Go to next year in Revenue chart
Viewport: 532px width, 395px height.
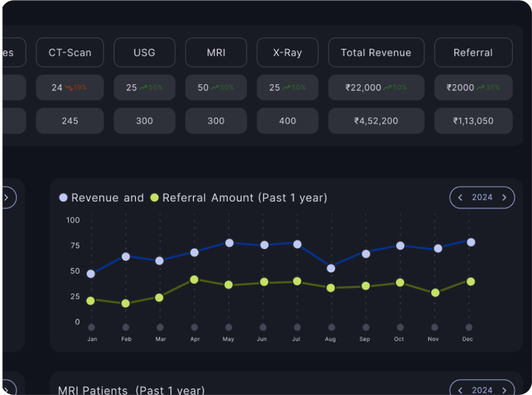pyautogui.click(x=504, y=197)
